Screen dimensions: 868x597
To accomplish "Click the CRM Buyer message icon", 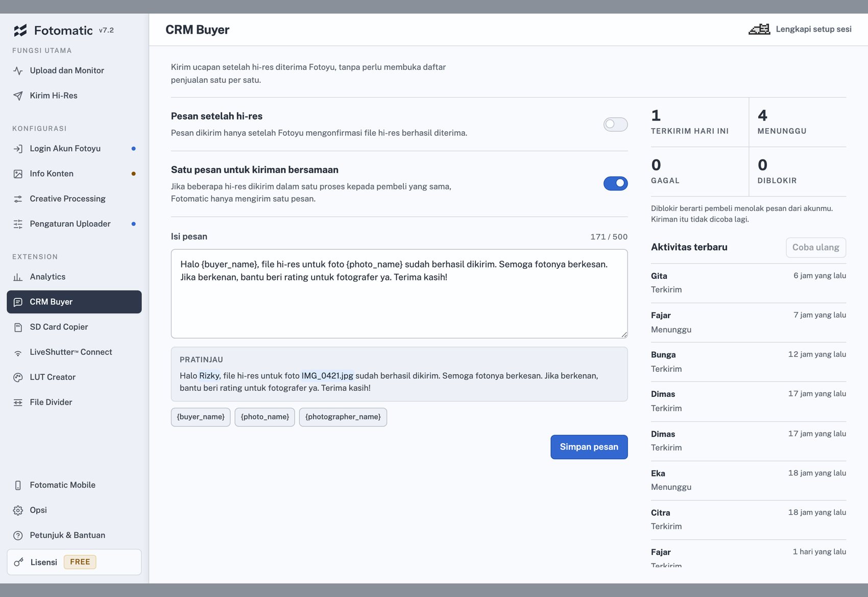I will (18, 302).
